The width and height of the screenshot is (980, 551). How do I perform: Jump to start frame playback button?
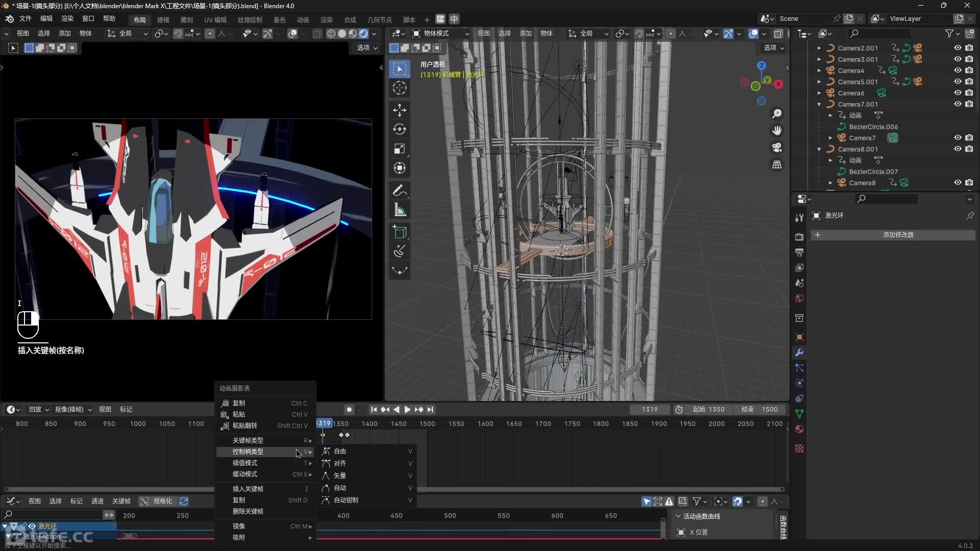click(x=374, y=410)
